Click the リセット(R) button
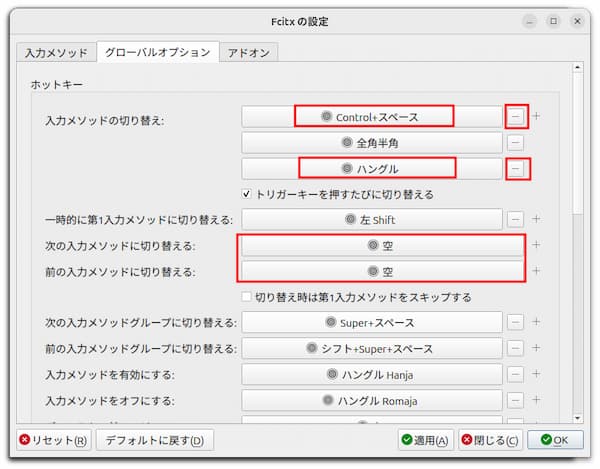Image resolution: width=600 pixels, height=469 pixels. [x=54, y=440]
